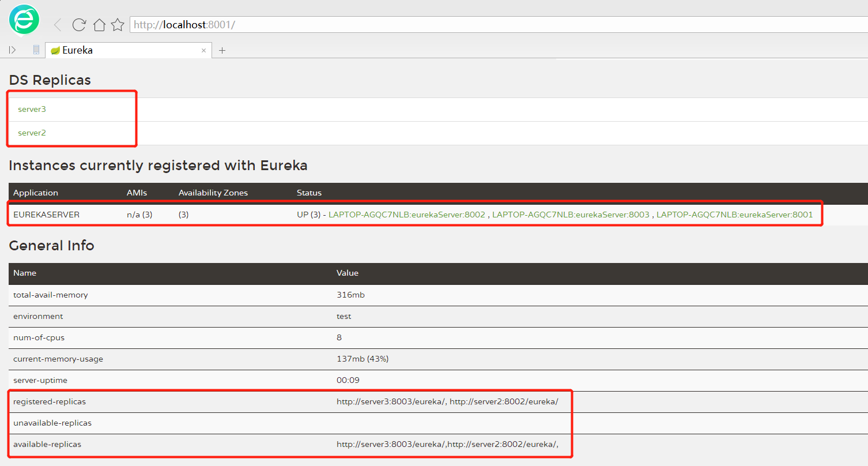Open a new tab with plus button

(x=222, y=51)
